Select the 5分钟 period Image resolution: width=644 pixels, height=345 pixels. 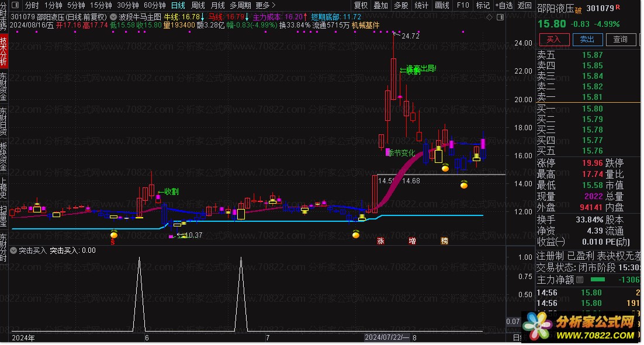[76, 5]
